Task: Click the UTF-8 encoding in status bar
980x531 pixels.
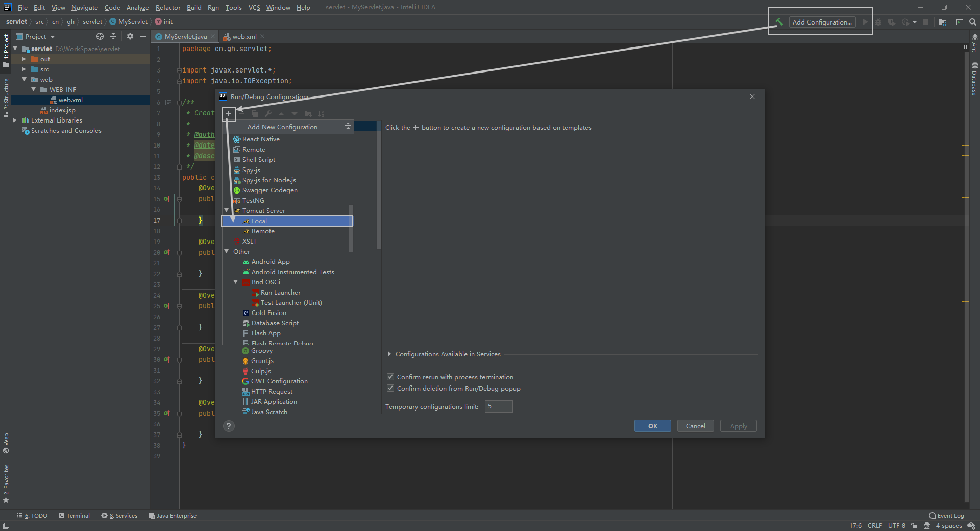Action: tap(896, 525)
